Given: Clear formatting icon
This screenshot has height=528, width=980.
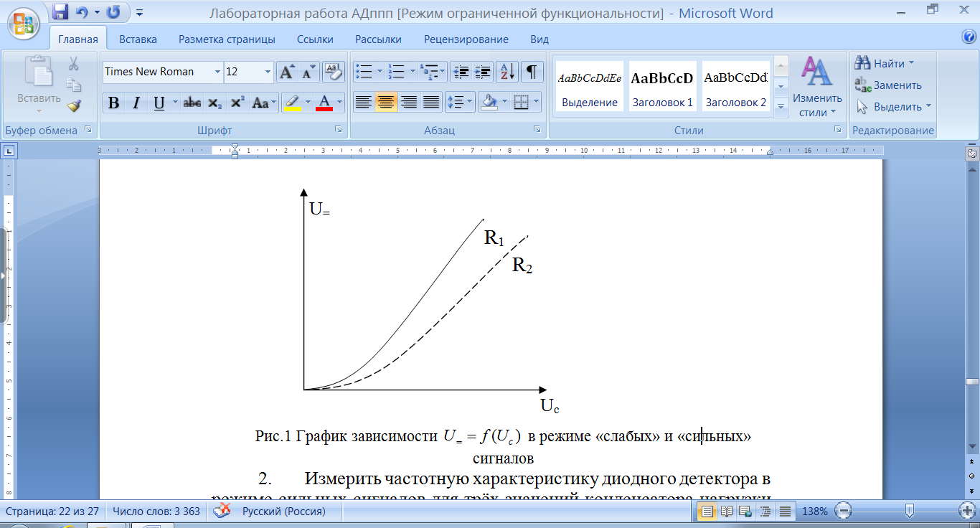Looking at the screenshot, I should [334, 72].
